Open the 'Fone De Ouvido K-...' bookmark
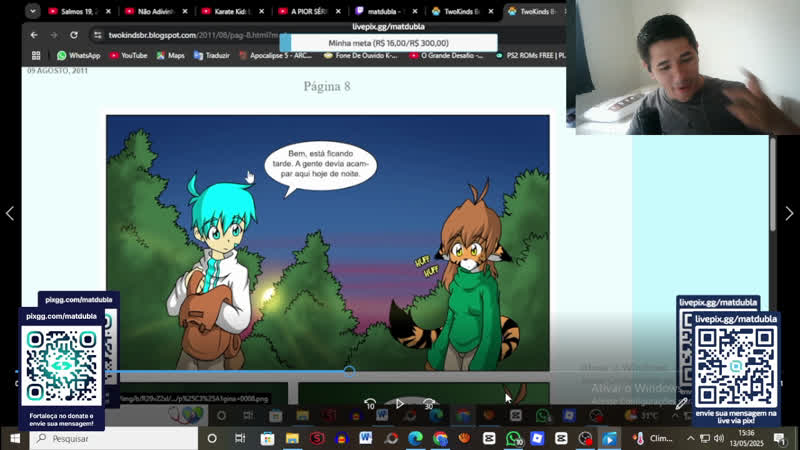The height and width of the screenshot is (450, 800). point(361,55)
